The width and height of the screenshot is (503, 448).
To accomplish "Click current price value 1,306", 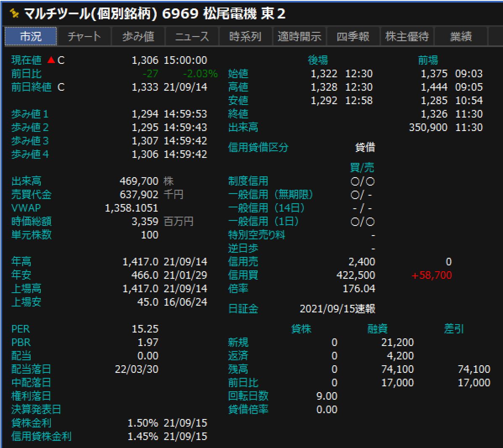I will [145, 60].
